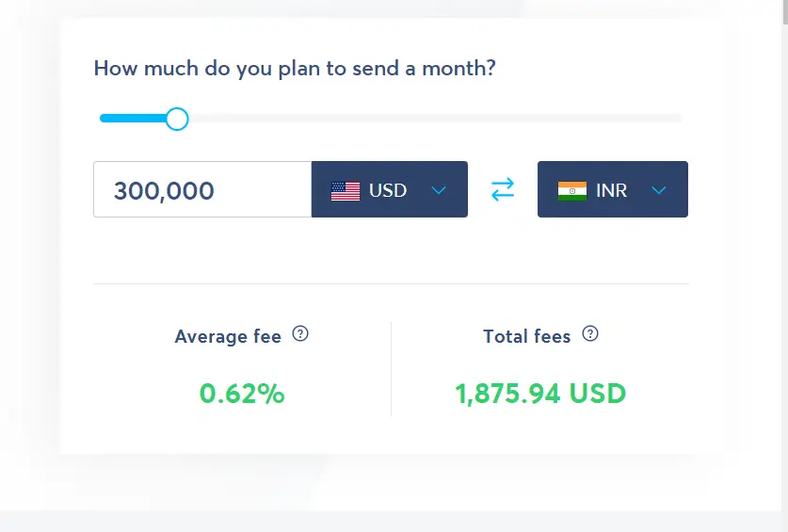The width and height of the screenshot is (788, 532).
Task: Click the 0.62% average fee value
Action: pos(242,394)
